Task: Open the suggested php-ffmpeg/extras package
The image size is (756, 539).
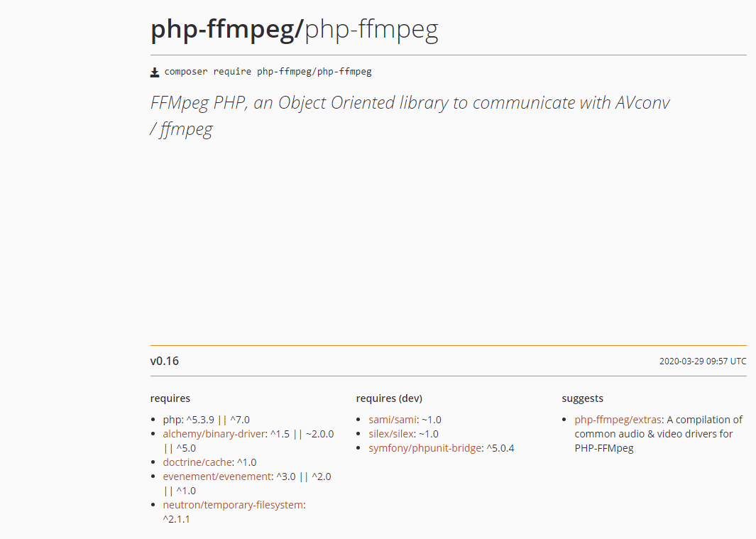Action: tap(618, 420)
